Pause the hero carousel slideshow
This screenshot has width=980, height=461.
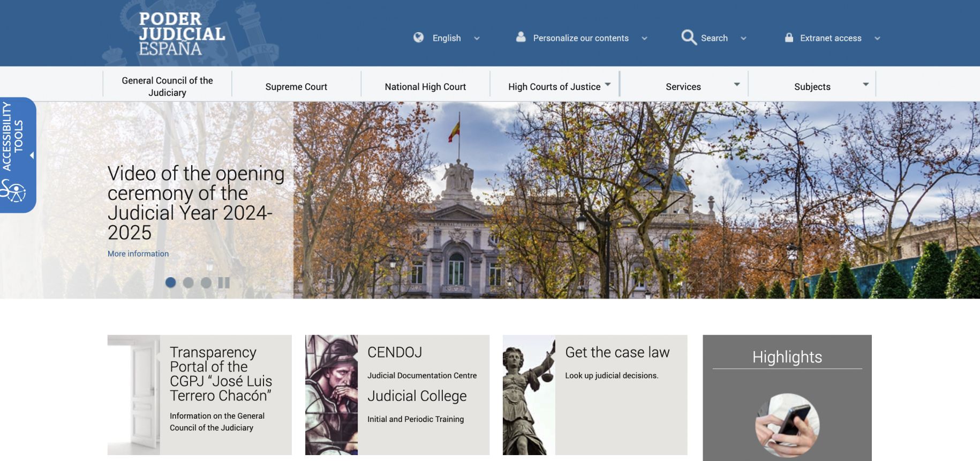224,282
